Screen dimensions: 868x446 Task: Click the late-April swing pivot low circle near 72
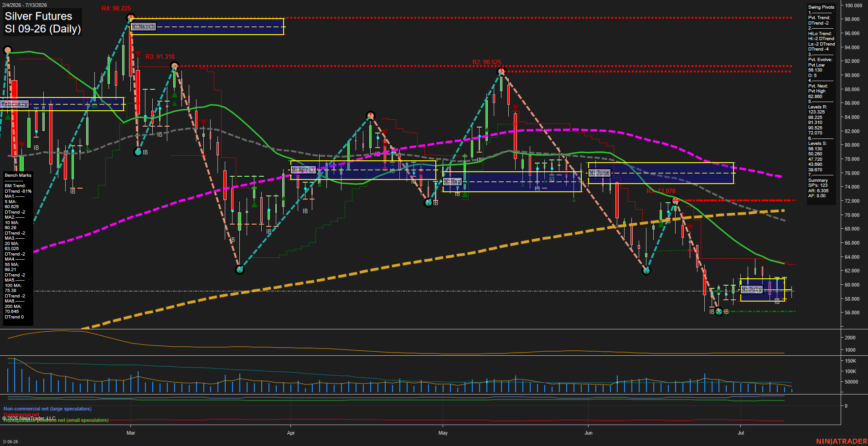pyautogui.click(x=428, y=203)
